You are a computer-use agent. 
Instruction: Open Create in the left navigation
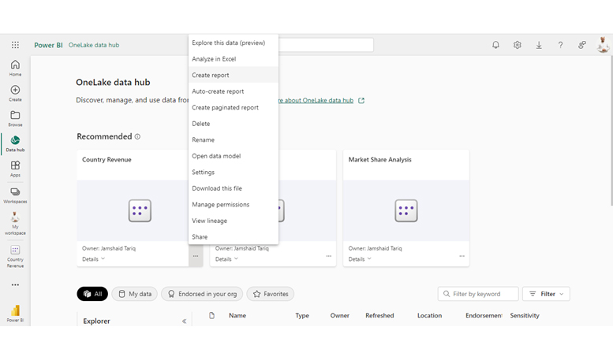click(15, 93)
